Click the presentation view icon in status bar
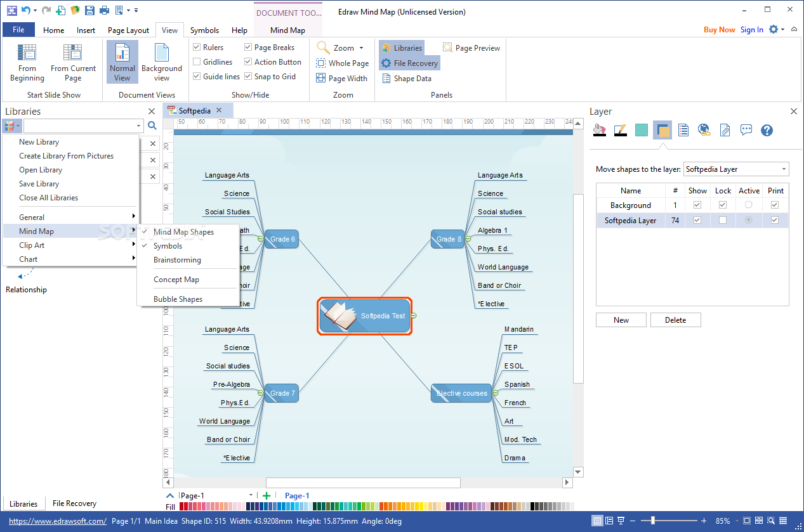804x532 pixels. click(621, 521)
